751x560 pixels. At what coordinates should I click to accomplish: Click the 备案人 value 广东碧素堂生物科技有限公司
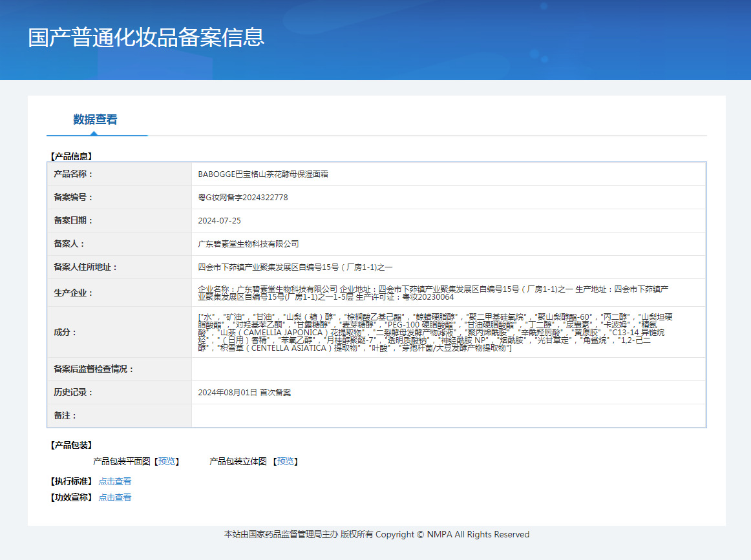tap(249, 244)
